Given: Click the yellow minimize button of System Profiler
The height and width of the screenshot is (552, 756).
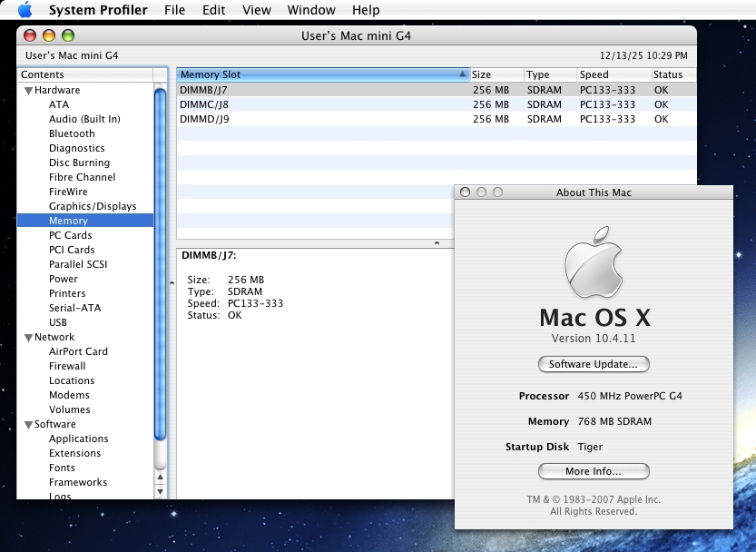Looking at the screenshot, I should pyautogui.click(x=48, y=35).
